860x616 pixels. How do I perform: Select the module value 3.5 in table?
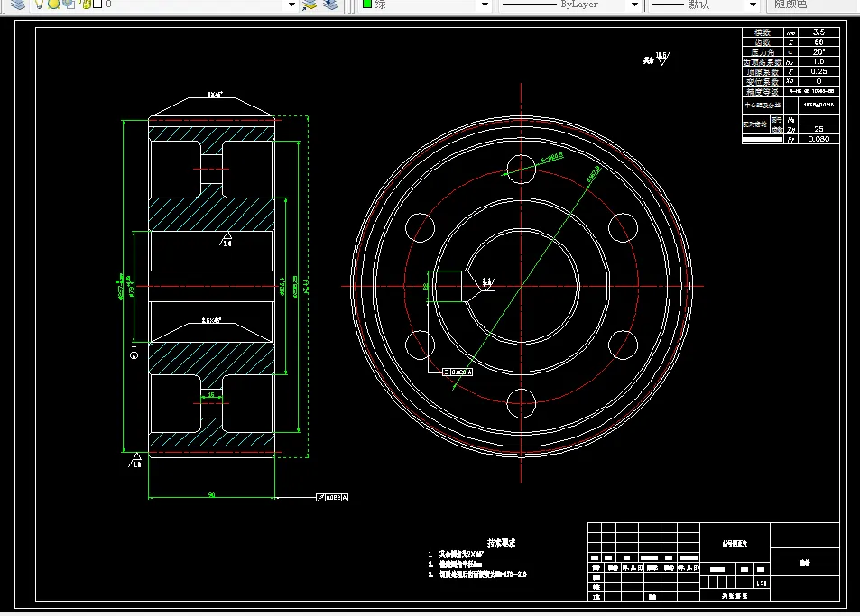tap(818, 32)
